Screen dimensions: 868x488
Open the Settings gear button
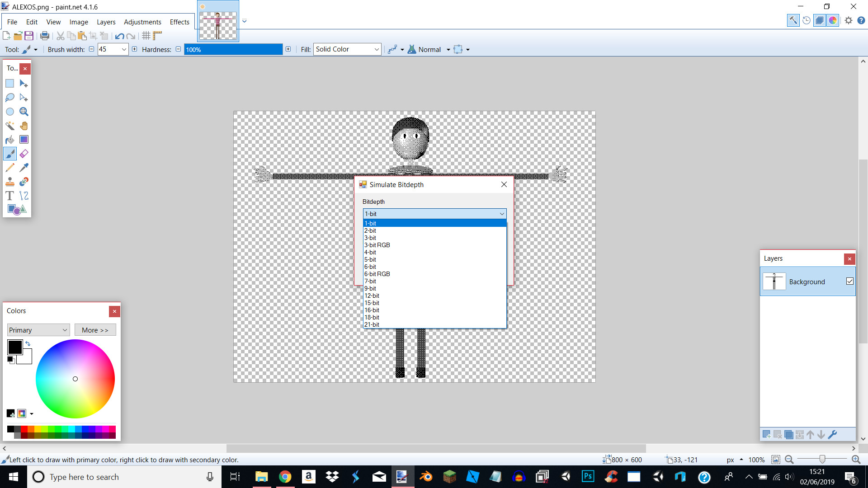849,20
